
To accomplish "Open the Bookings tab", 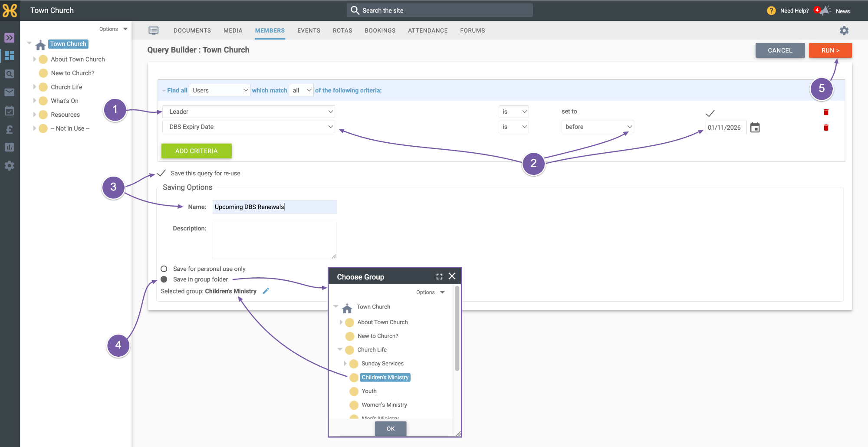I will point(380,30).
